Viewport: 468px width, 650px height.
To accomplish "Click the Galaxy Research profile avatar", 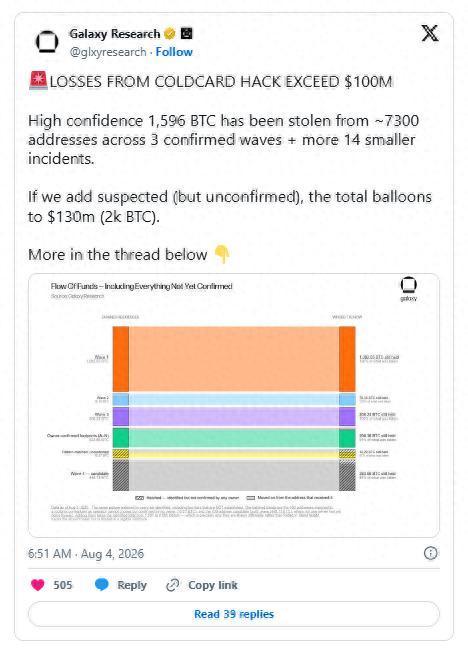I will click(x=47, y=42).
